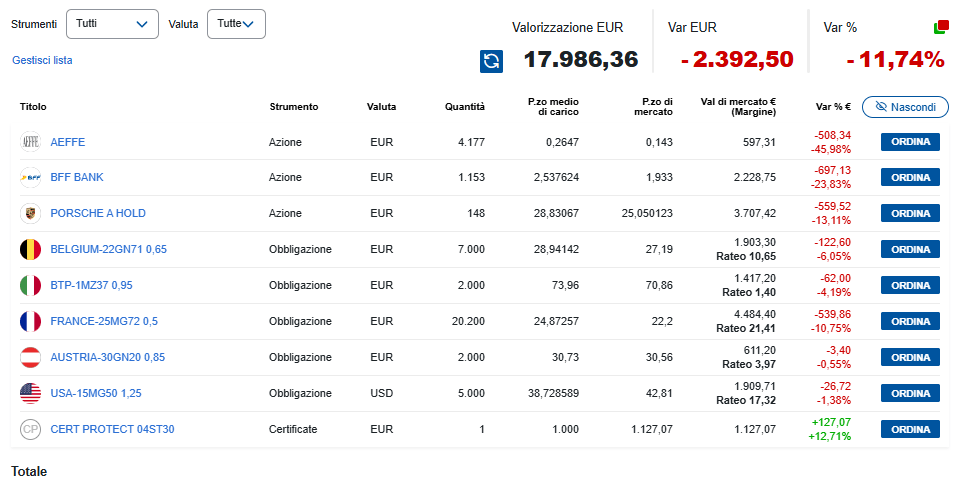Click the P.zo medio di carico header
The height and width of the screenshot is (478, 967).
[553, 107]
